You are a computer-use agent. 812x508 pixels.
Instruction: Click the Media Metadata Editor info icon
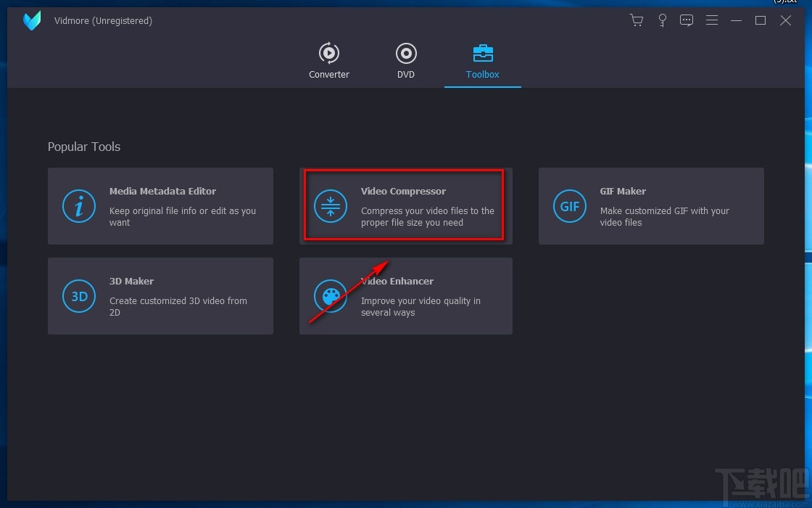point(79,206)
